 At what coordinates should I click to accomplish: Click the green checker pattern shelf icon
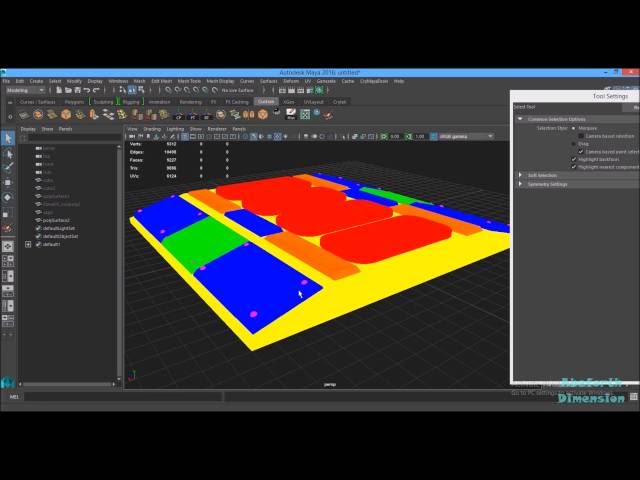(305, 115)
